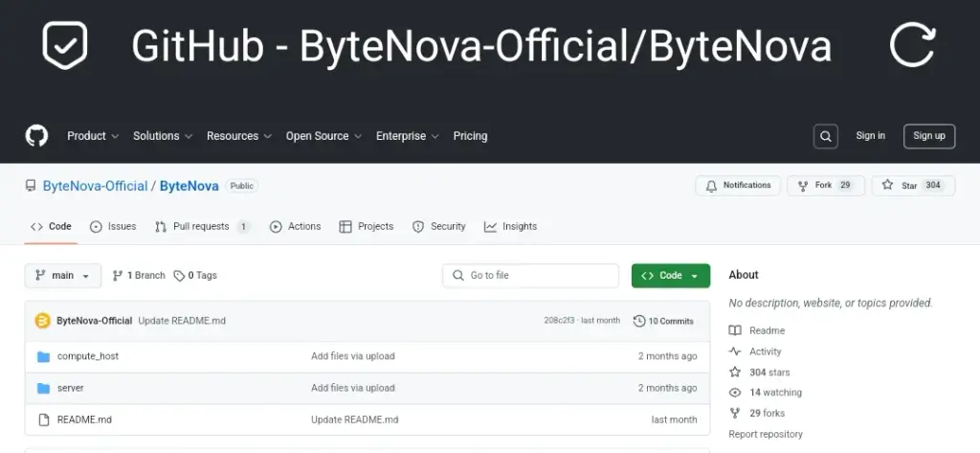The image size is (980, 453).
Task: Open the Pricing page
Action: tap(470, 136)
